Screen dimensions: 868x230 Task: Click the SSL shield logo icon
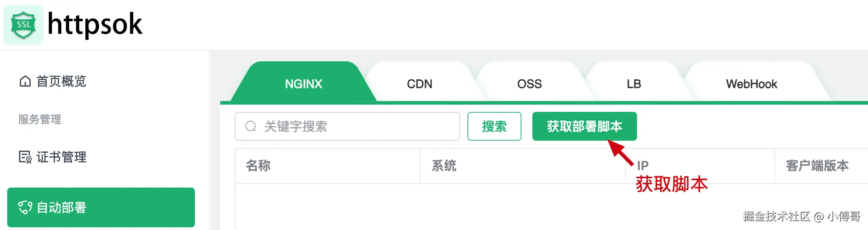tap(23, 25)
